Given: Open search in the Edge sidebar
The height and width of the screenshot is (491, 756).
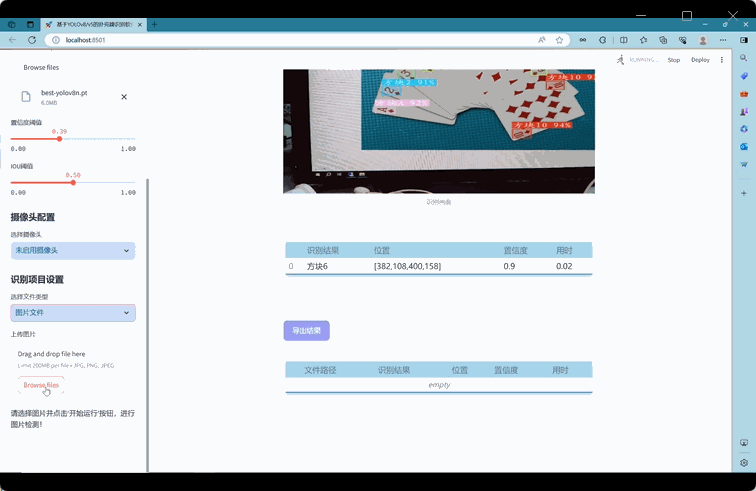Looking at the screenshot, I should click(743, 58).
